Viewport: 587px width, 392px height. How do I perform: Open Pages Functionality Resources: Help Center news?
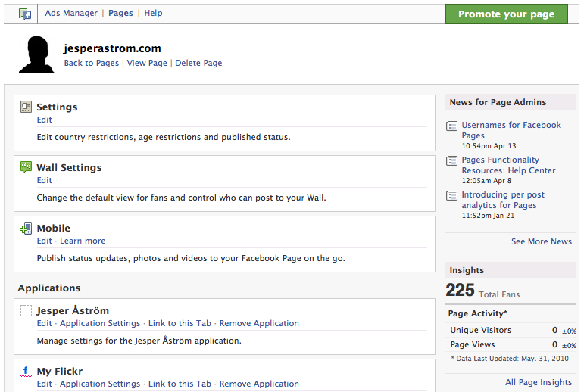pos(508,165)
